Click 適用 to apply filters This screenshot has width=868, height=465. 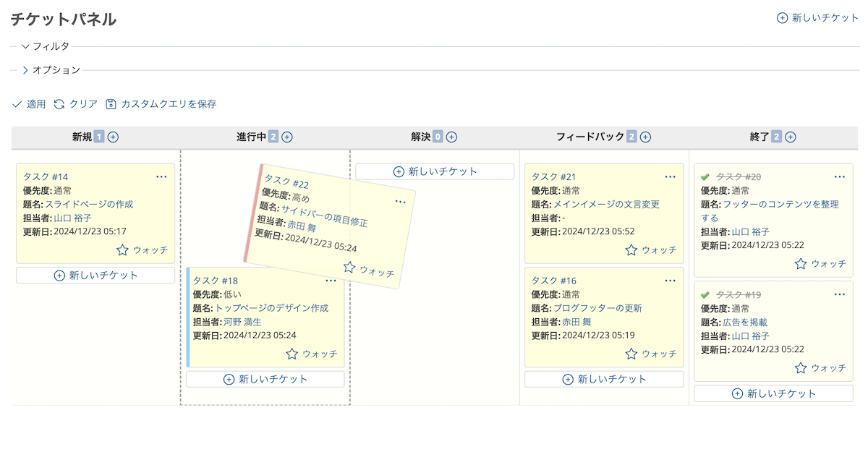[x=29, y=104]
